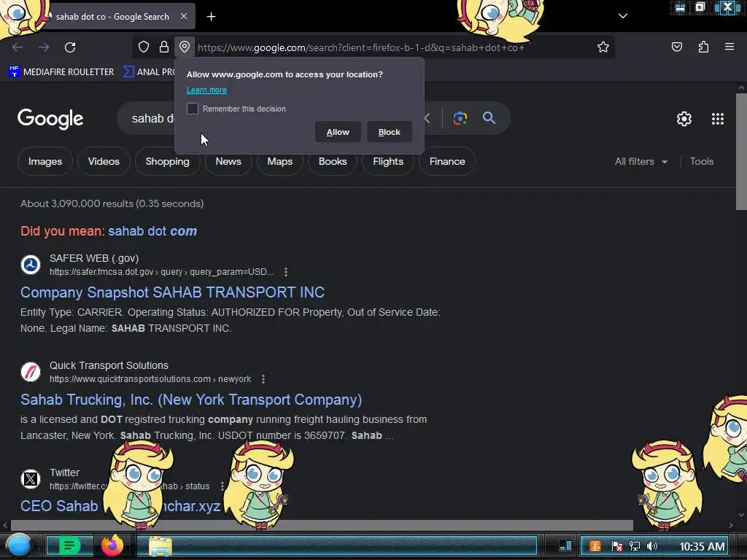
Task: Open Company Snapshot SAHAB TRANSPORT INC result
Action: (172, 292)
